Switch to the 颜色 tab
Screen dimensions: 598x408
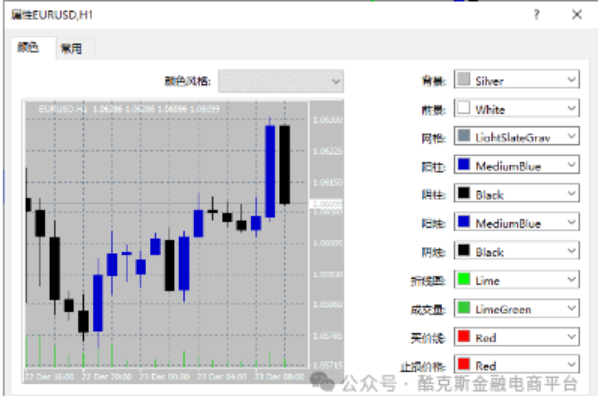pyautogui.click(x=28, y=47)
